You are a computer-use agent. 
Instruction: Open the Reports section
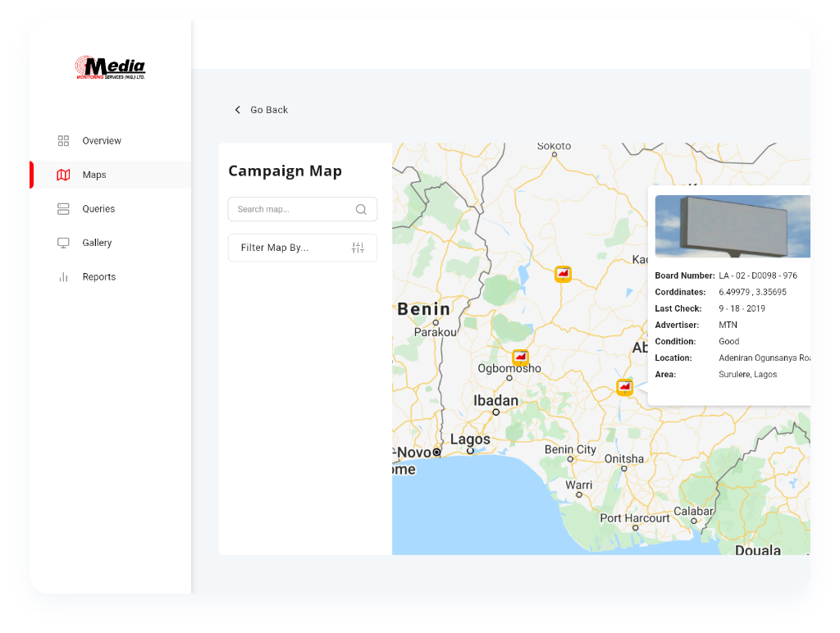[99, 277]
